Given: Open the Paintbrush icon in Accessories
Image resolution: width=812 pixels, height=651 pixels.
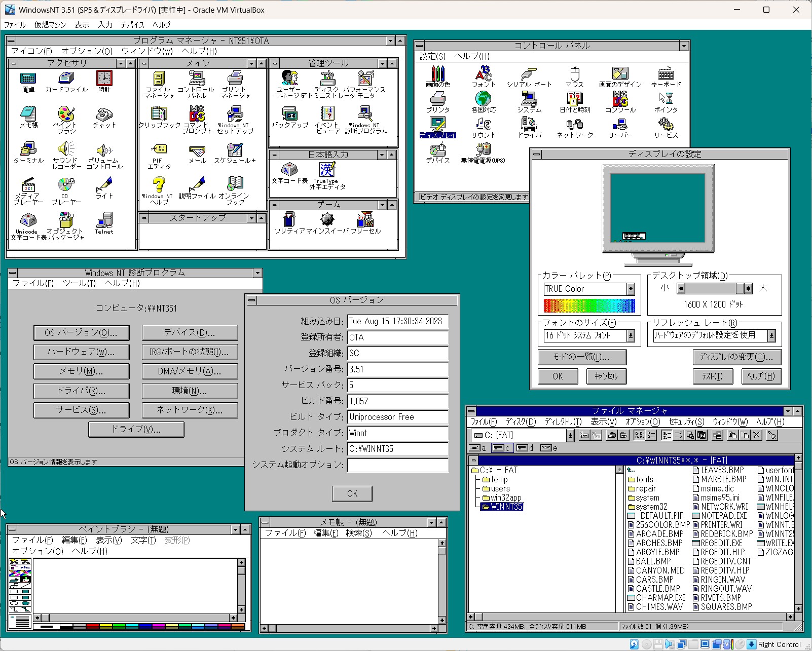Looking at the screenshot, I should [x=66, y=114].
